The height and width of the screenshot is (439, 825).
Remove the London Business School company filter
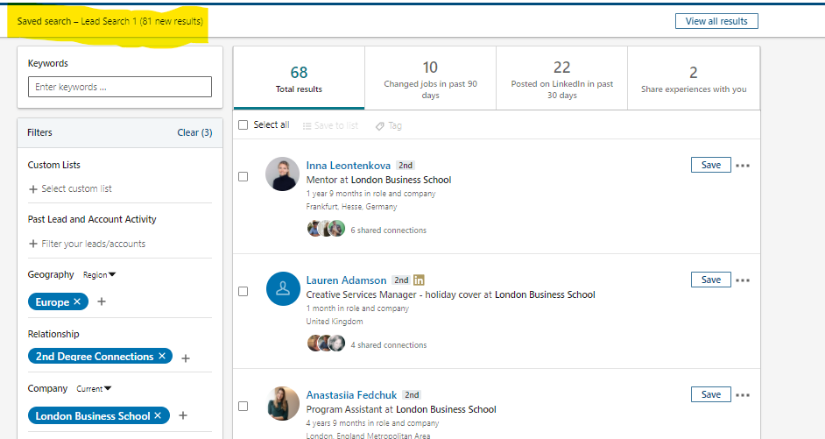tap(157, 415)
